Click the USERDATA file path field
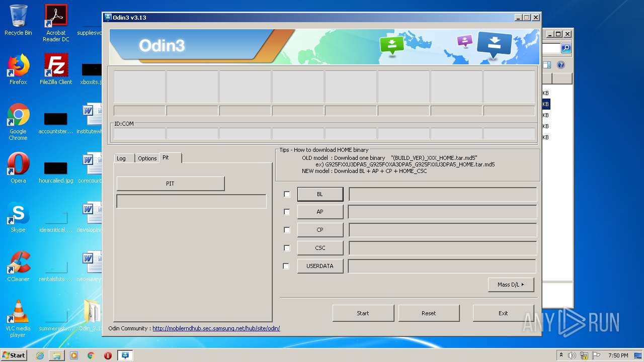Screen dimensions: 644x362 (442, 266)
